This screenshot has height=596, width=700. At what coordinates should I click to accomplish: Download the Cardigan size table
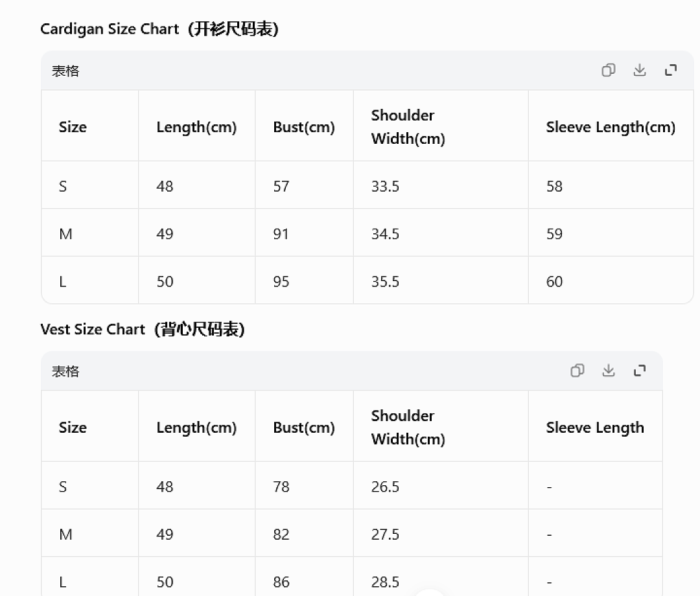coord(639,70)
